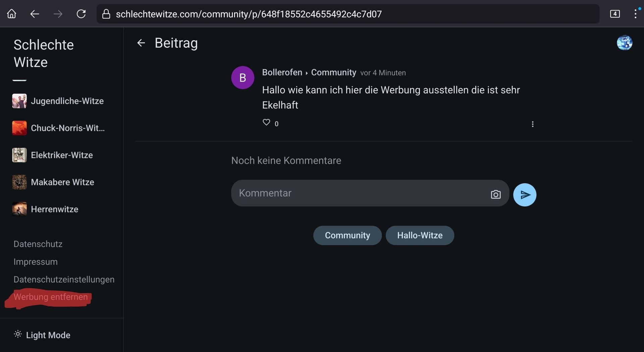This screenshot has width=644, height=352.
Task: Open Datenschutzeinstellungen link
Action: 64,280
